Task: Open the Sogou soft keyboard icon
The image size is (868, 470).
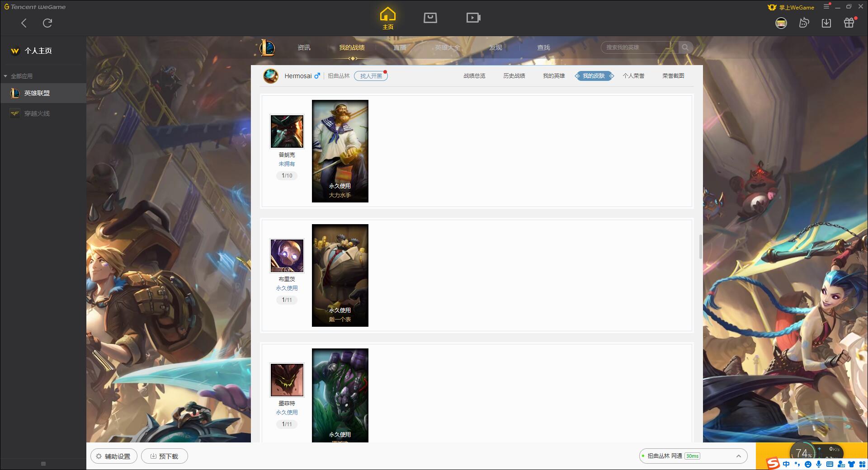Action: pyautogui.click(x=830, y=464)
